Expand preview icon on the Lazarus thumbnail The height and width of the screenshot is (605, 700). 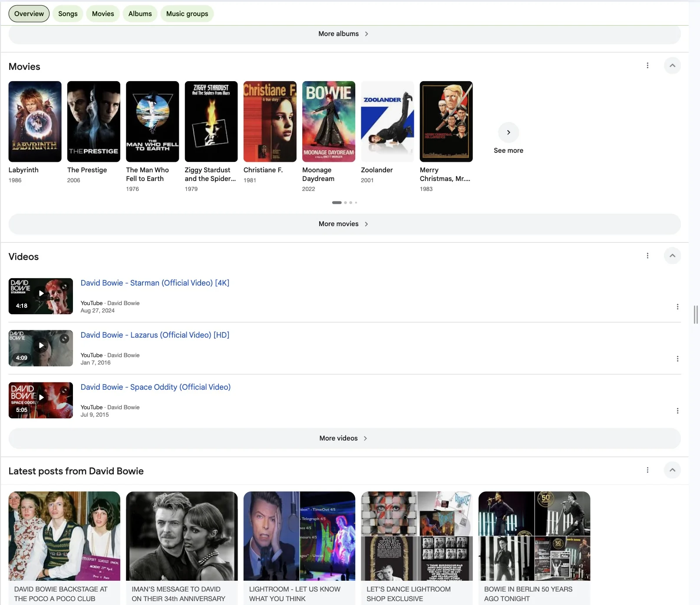(64, 339)
